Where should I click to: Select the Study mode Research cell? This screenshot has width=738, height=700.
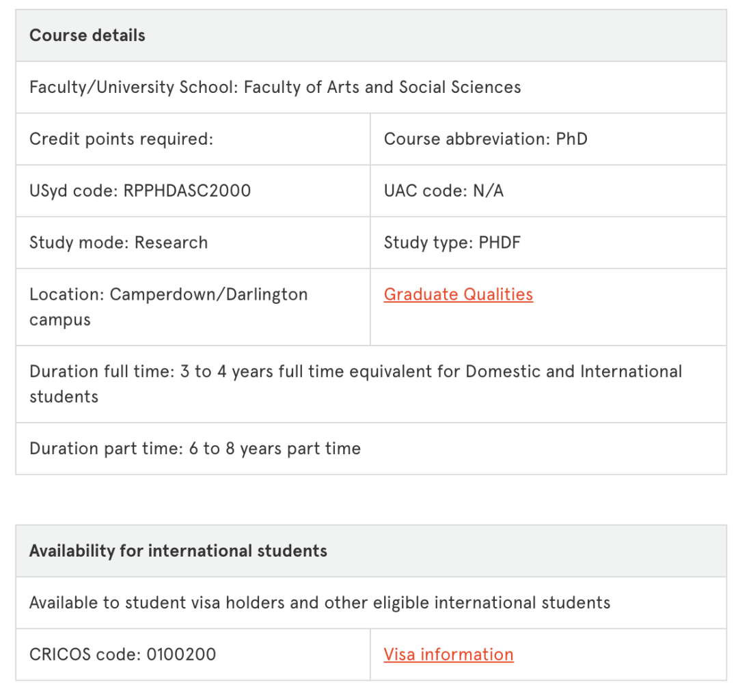click(118, 242)
